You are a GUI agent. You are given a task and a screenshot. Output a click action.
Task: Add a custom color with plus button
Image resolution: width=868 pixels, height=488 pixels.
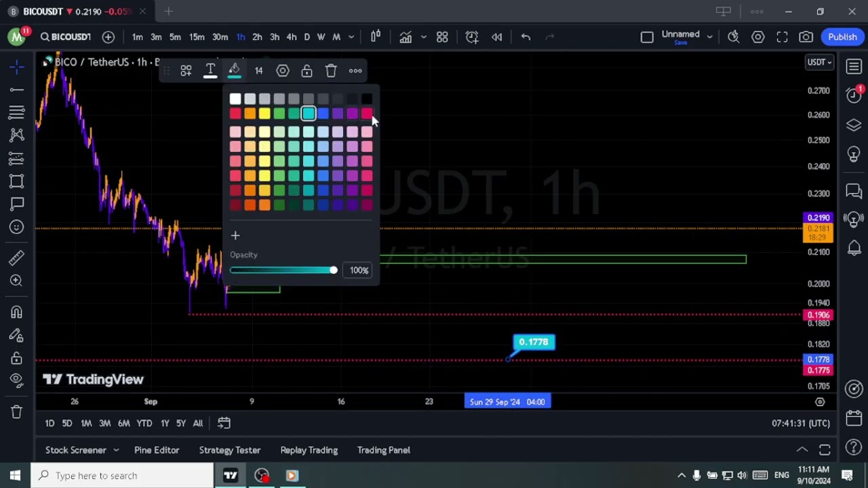click(x=235, y=235)
